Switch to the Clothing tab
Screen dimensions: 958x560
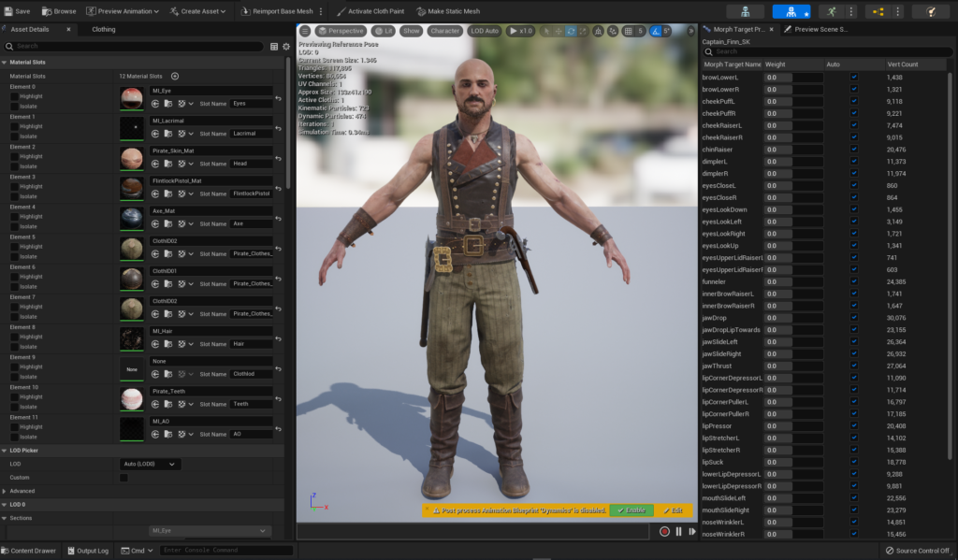[x=104, y=29]
